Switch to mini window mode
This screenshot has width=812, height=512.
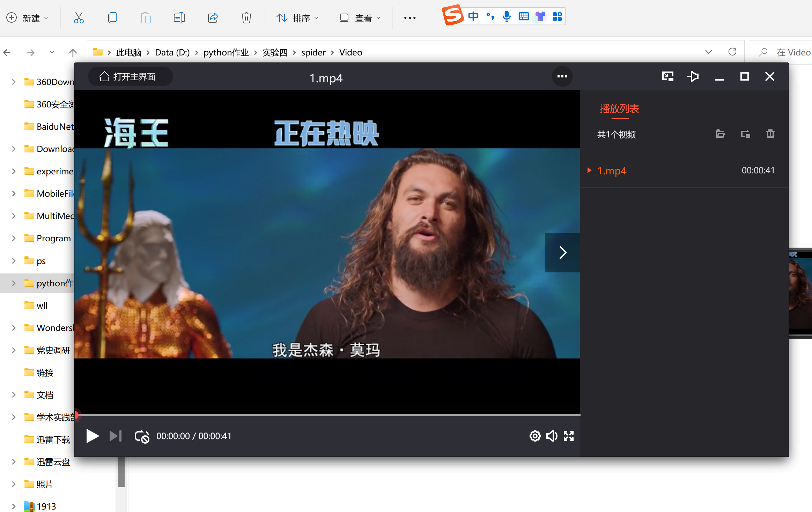[x=668, y=76]
